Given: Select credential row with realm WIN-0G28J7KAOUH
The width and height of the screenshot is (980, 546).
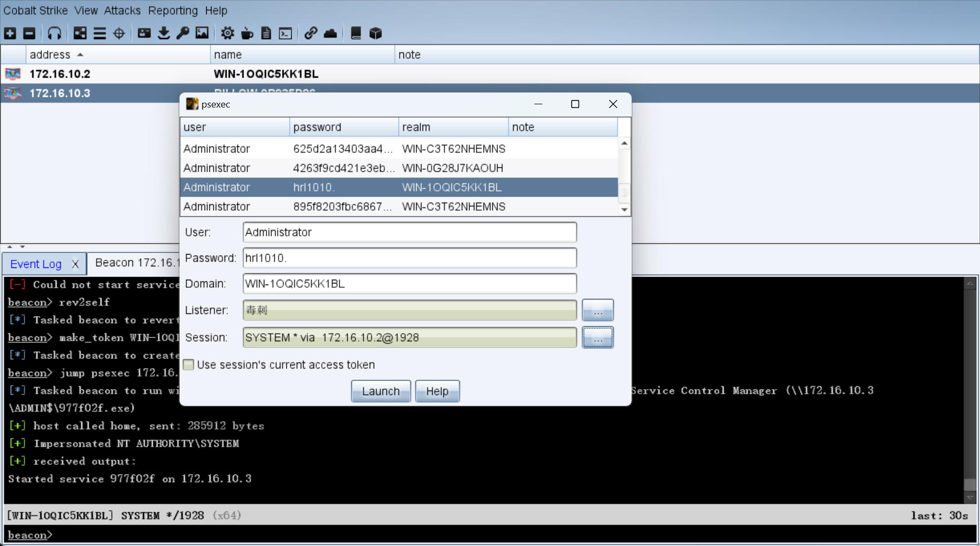Looking at the screenshot, I should coord(399,168).
